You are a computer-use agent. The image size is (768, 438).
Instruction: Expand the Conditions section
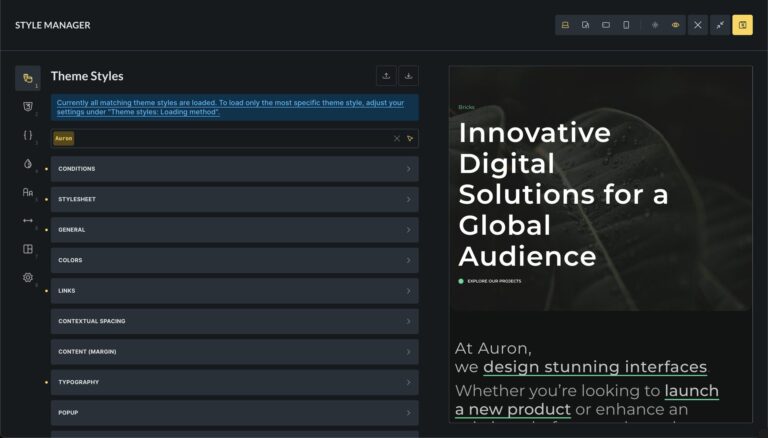[x=234, y=169]
